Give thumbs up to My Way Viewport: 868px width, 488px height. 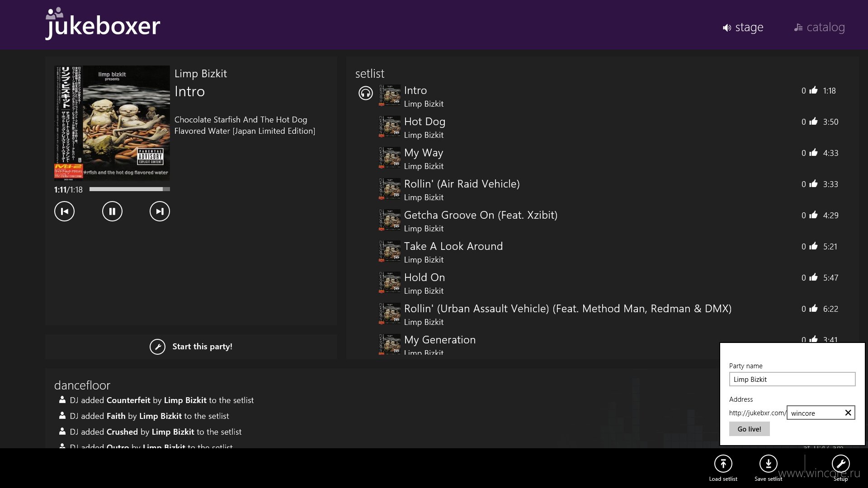click(x=813, y=153)
